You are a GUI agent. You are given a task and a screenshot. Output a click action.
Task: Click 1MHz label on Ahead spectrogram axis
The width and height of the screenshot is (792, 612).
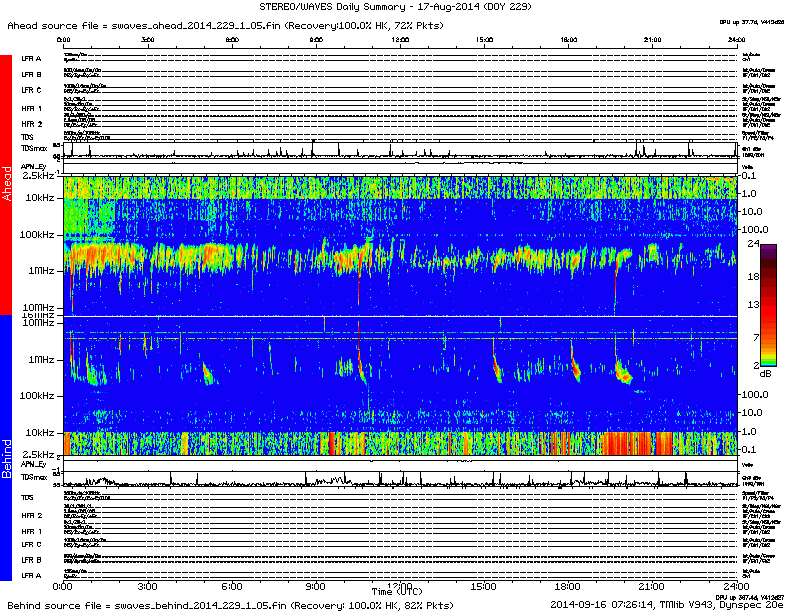(41, 271)
